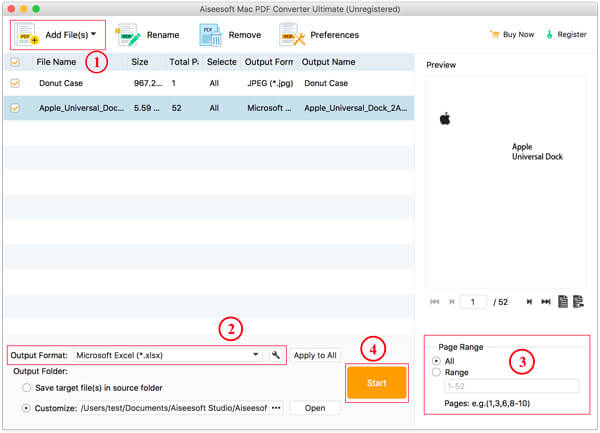Open the Add File(s) dropdown arrow
The height and width of the screenshot is (433, 600).
tap(93, 34)
